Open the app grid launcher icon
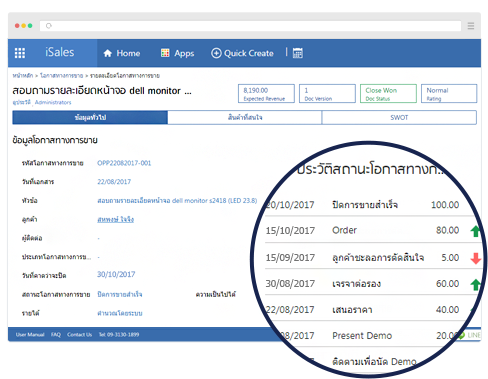The width and height of the screenshot is (488, 379). tap(20, 53)
